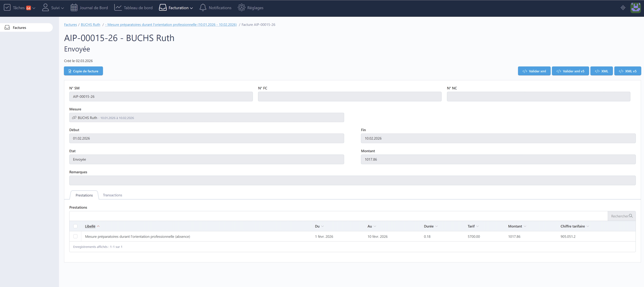Click the target icon in top bar
The height and width of the screenshot is (287, 644).
point(623,7)
